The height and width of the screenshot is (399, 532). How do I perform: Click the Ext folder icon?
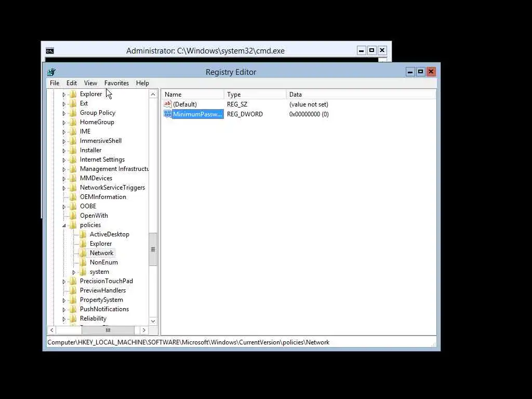[x=73, y=103]
